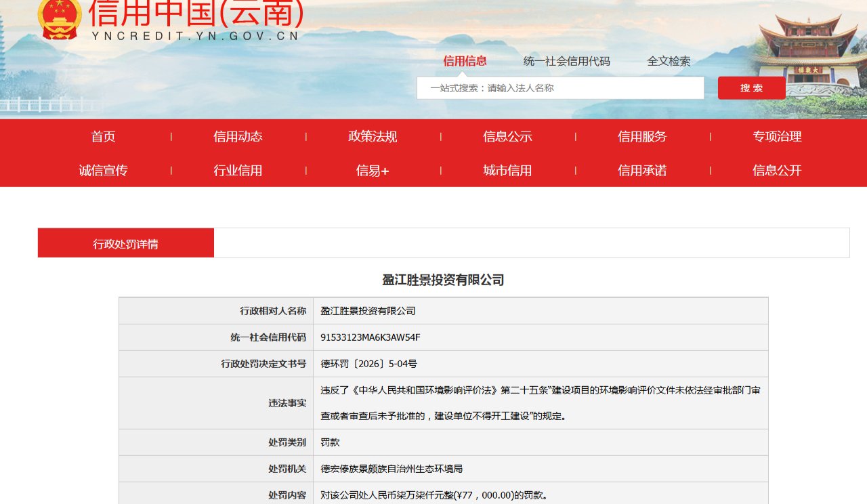Click the 违法事实 description text
Screen dimensions: 867x504
(x=541, y=403)
